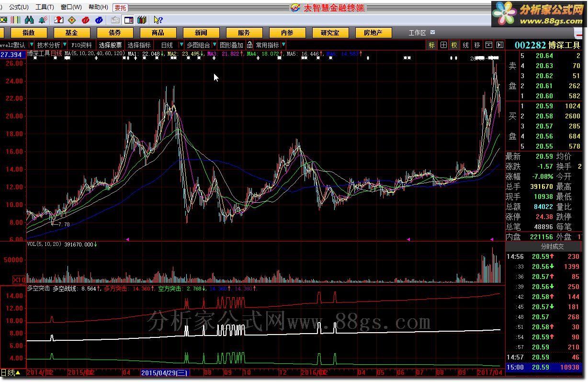Select the 债券 category tab
The height and width of the screenshot is (382, 588).
click(x=114, y=33)
